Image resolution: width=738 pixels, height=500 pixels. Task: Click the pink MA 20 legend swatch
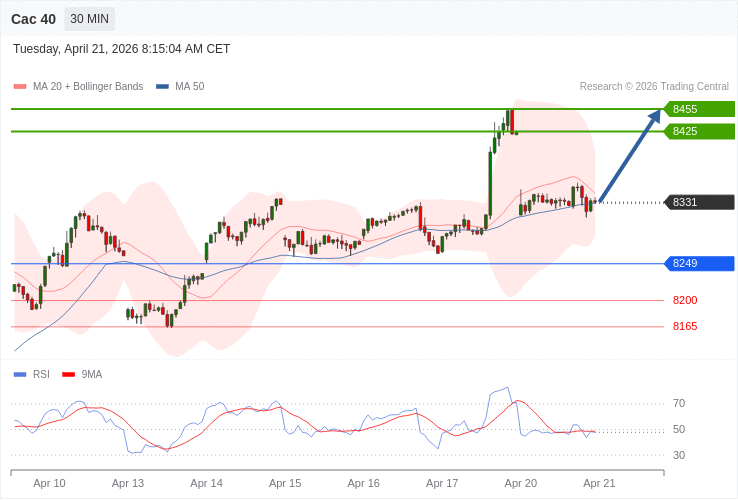[20, 87]
